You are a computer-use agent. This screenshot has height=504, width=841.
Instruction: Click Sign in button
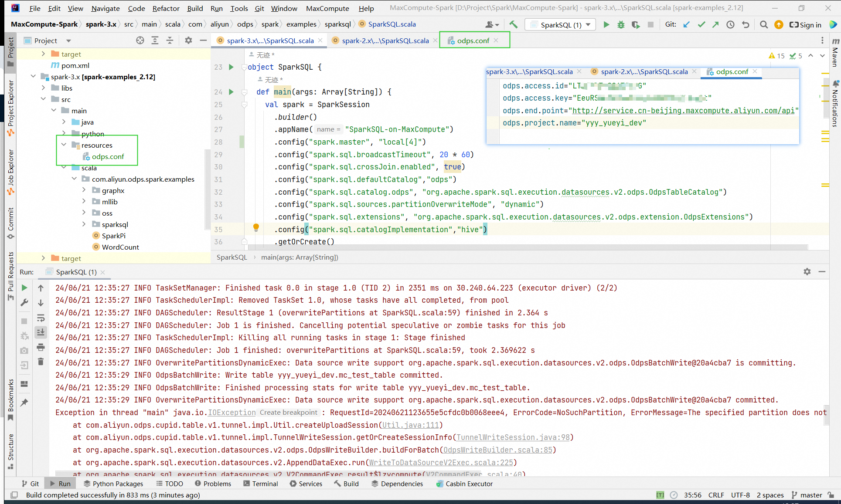point(805,25)
